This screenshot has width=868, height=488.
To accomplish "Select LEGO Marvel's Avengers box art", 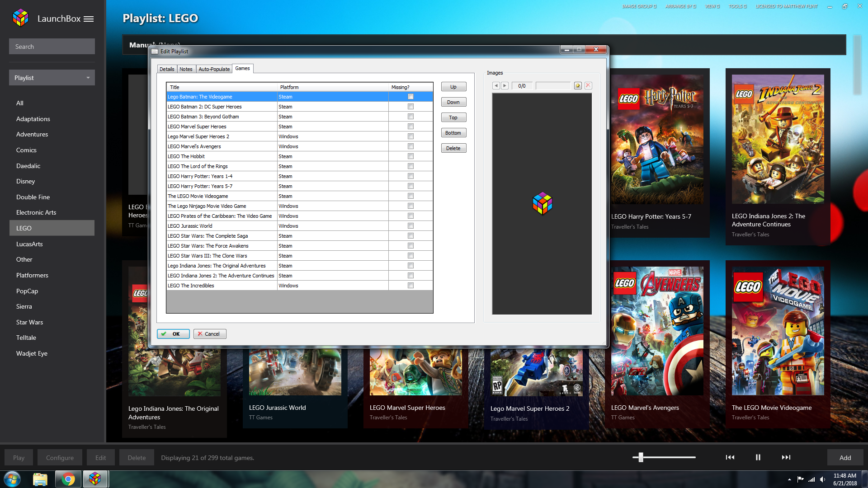I will [657, 331].
